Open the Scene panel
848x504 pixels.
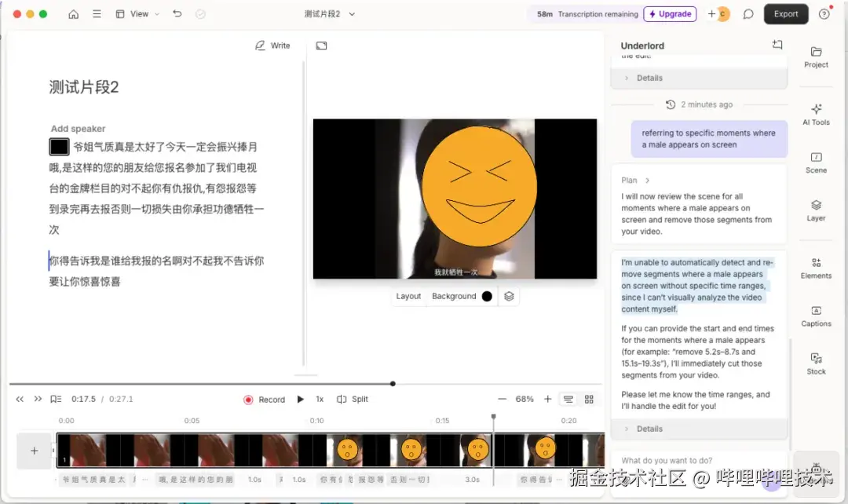click(x=816, y=163)
